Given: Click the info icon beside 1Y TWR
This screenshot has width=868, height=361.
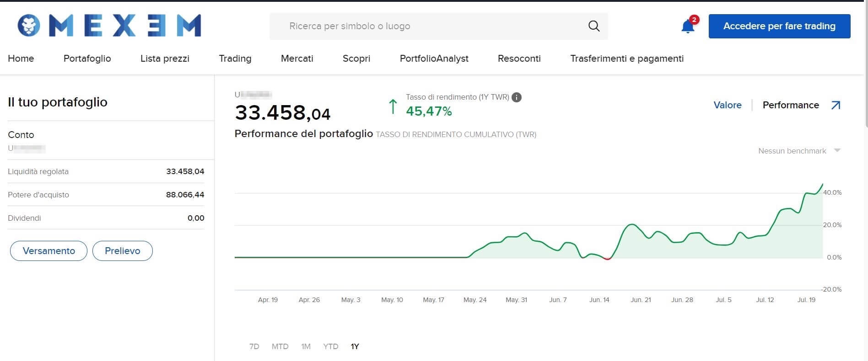Looking at the screenshot, I should (517, 97).
